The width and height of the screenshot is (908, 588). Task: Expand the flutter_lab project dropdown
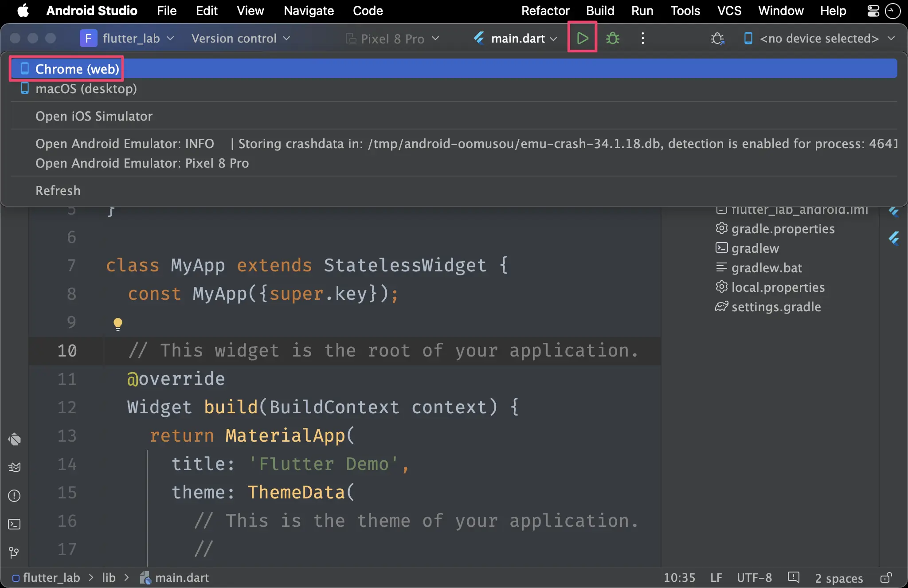[127, 38]
